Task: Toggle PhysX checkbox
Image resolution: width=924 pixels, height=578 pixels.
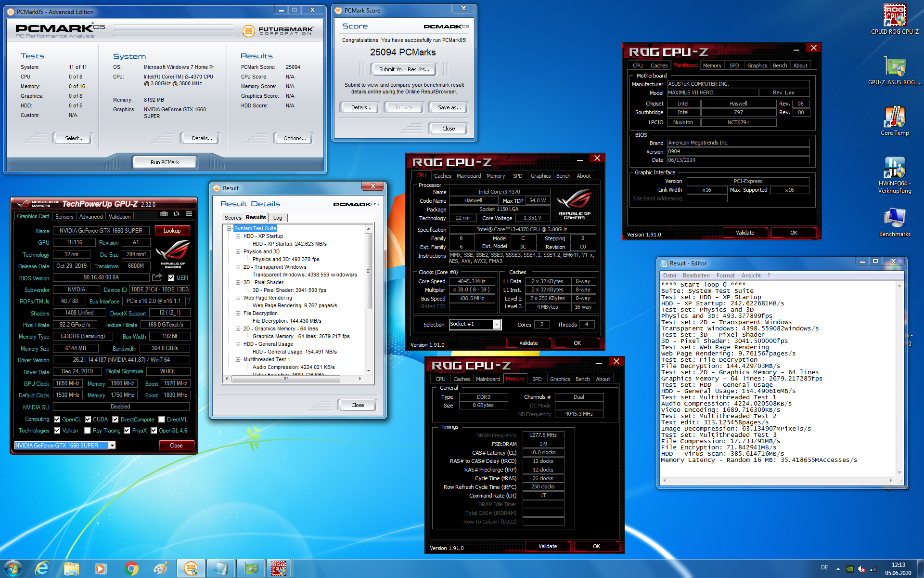Action: click(x=127, y=430)
